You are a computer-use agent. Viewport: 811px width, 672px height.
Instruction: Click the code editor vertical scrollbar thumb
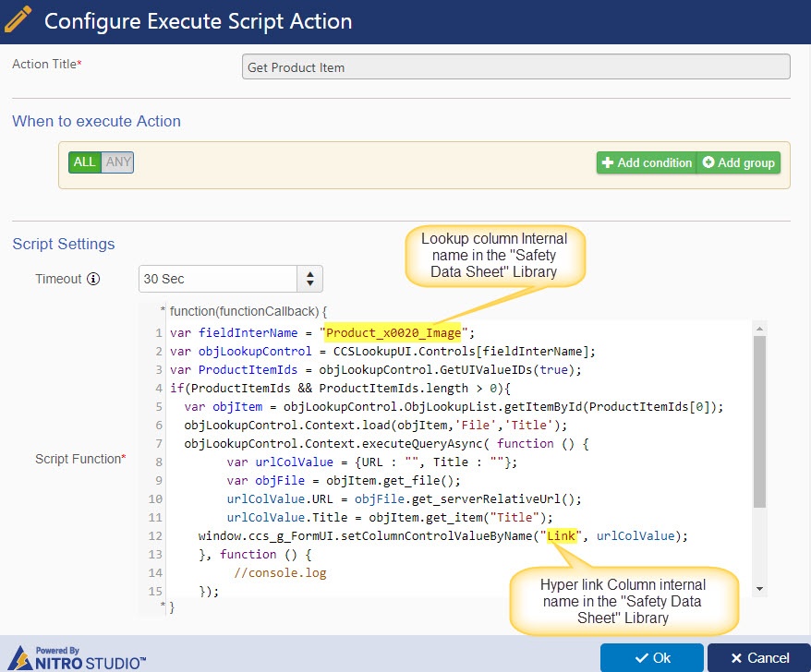pyautogui.click(x=759, y=422)
